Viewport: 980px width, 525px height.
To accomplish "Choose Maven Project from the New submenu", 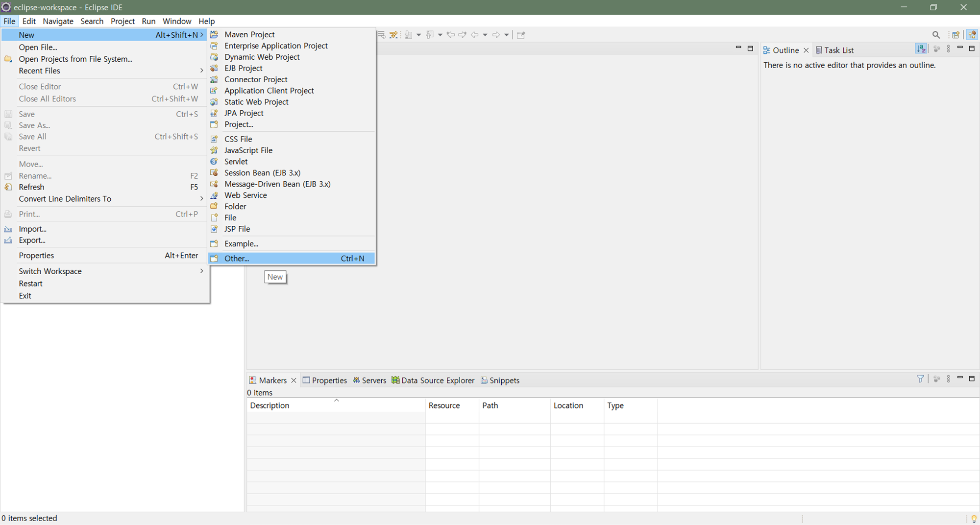I will pyautogui.click(x=292, y=34).
